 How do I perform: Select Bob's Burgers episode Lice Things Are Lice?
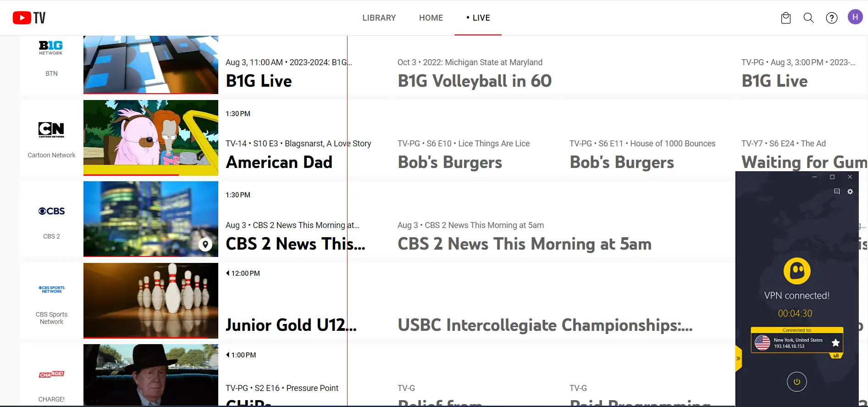(449, 162)
